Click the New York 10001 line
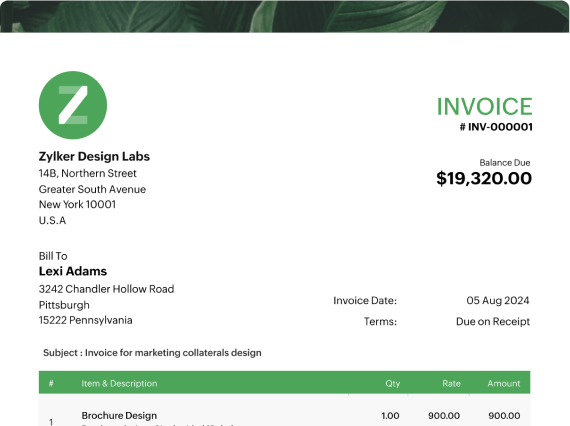The width and height of the screenshot is (570, 426). 77,204
